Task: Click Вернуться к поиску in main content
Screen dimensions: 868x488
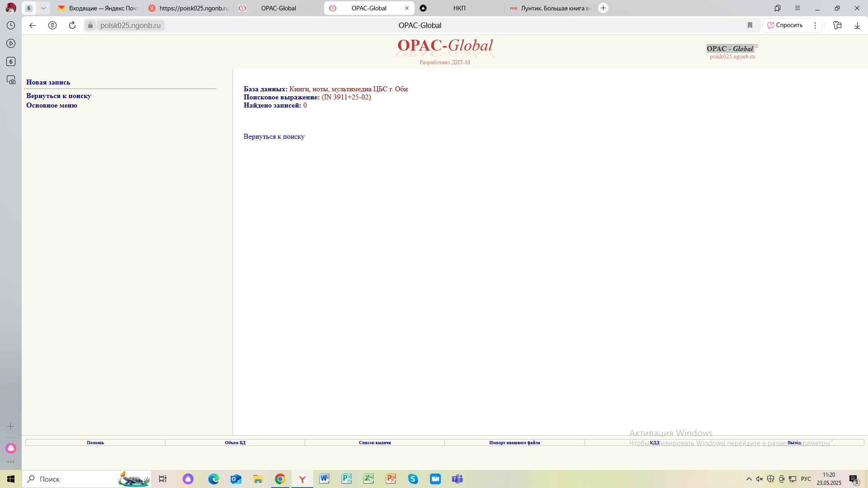Action: point(274,136)
